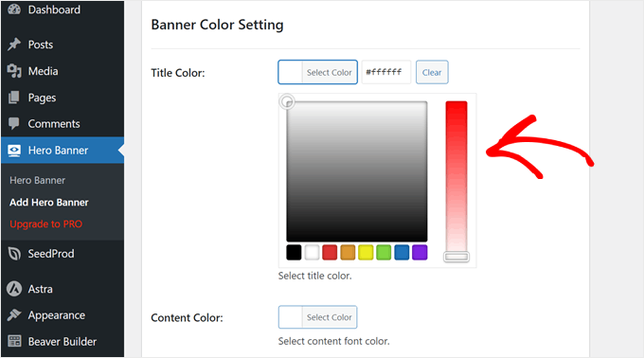This screenshot has width=644, height=358.
Task: Pick the purple palette swatch
Action: [420, 253]
